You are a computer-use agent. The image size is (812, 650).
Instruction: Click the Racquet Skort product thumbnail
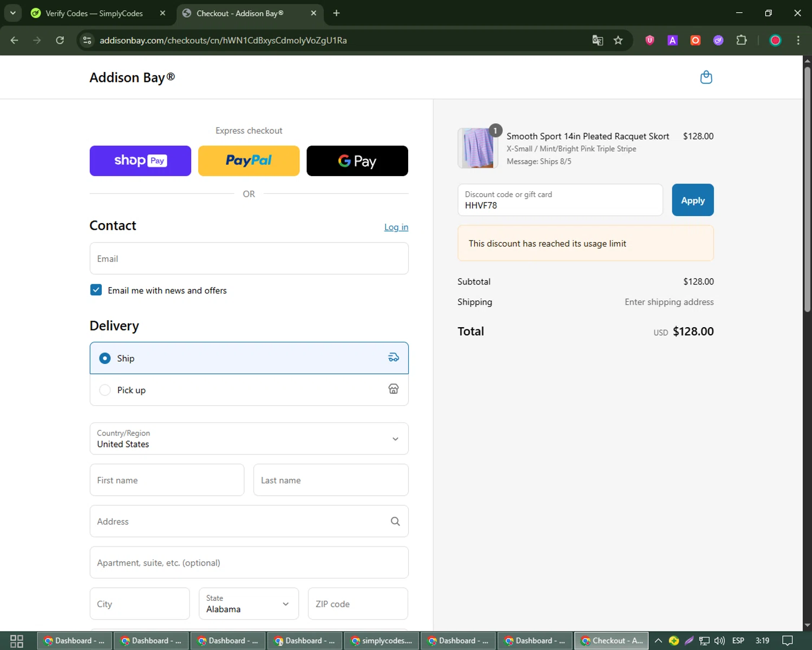(477, 148)
